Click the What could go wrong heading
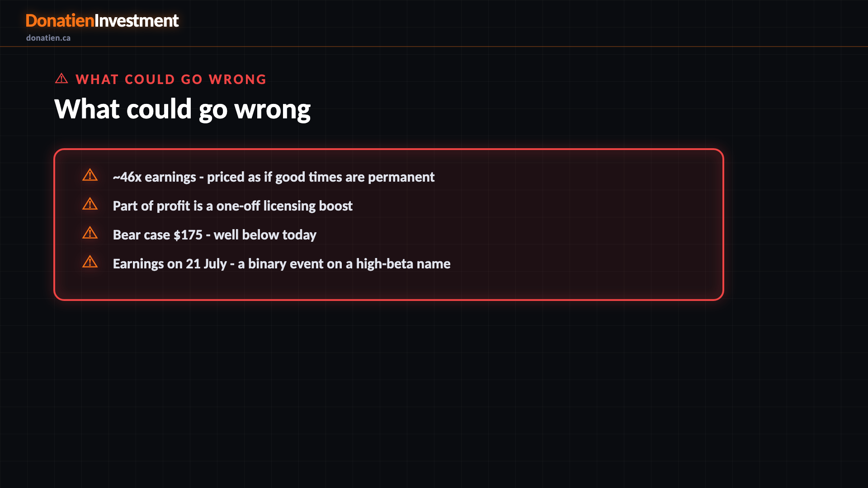Screen dimensions: 868x488 (182, 109)
